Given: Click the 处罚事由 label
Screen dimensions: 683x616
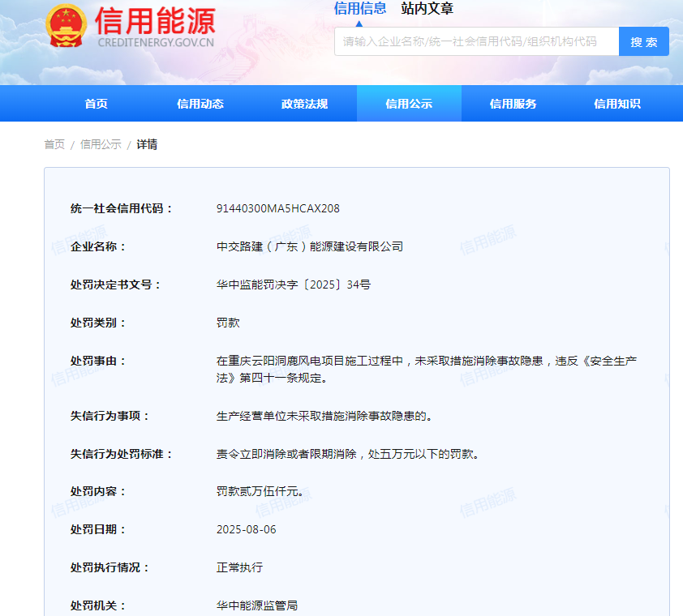Looking at the screenshot, I should 98,361.
